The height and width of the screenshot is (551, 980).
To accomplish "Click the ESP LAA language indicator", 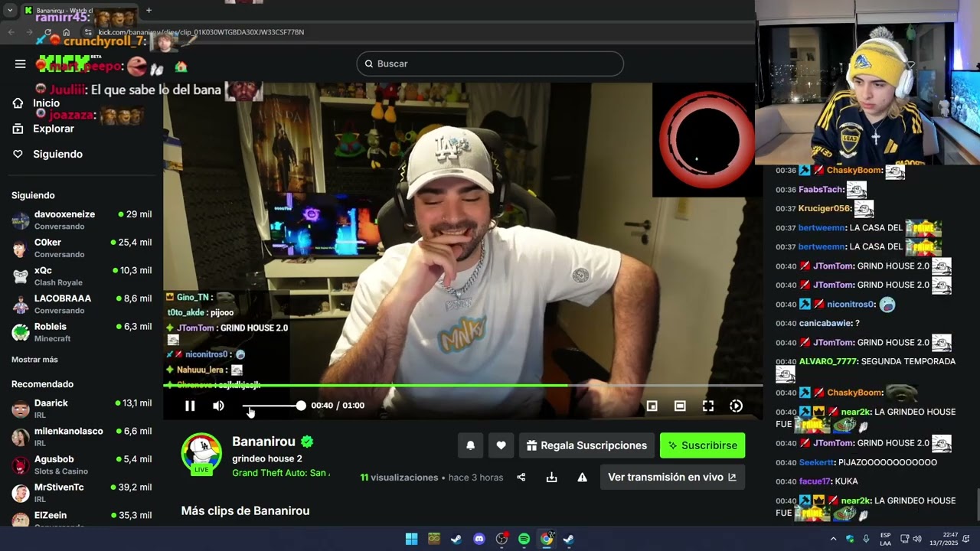I will coord(885,539).
